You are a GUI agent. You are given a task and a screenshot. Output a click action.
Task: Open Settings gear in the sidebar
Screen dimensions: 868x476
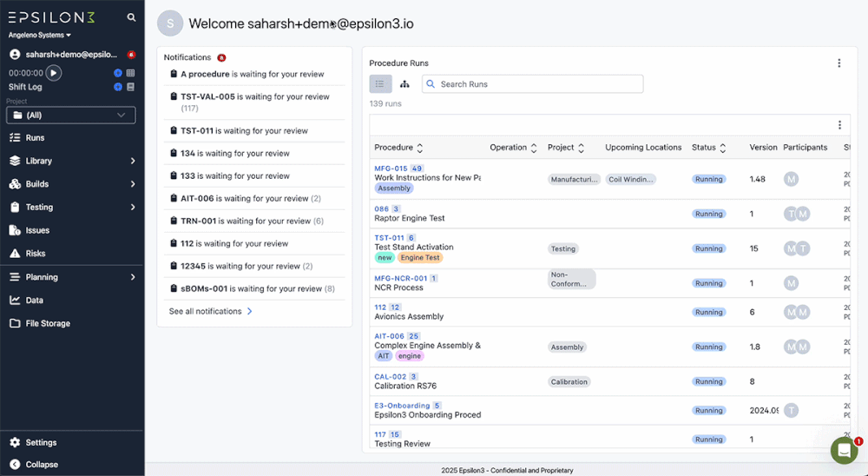[15, 442]
